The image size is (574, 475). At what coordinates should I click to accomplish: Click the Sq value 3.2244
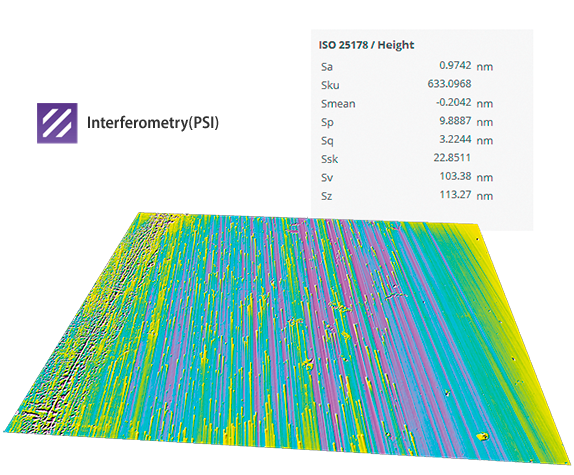455,139
